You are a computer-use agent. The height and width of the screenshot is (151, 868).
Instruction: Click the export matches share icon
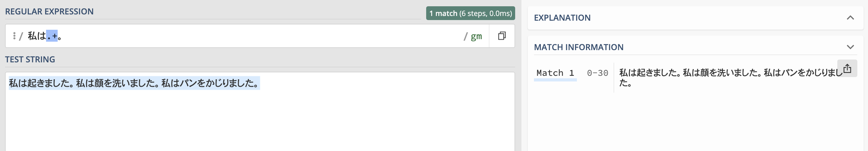[x=847, y=69]
